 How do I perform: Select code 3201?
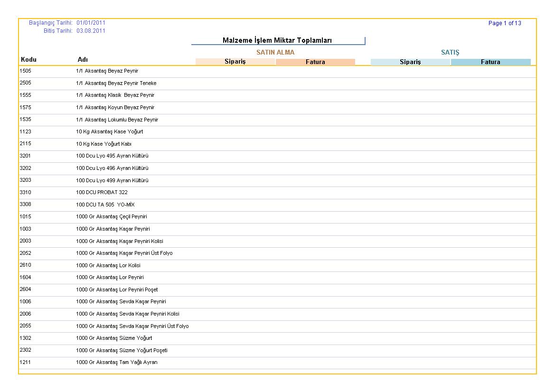[26, 156]
